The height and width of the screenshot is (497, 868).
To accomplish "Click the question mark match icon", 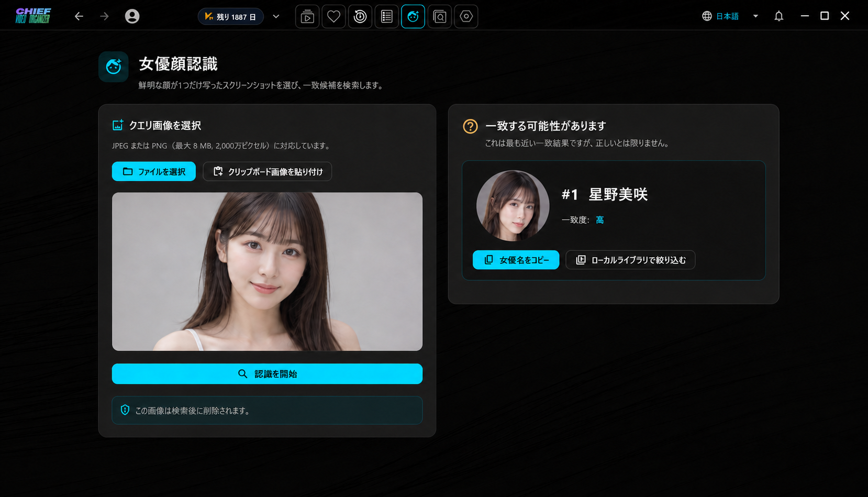I will (470, 126).
